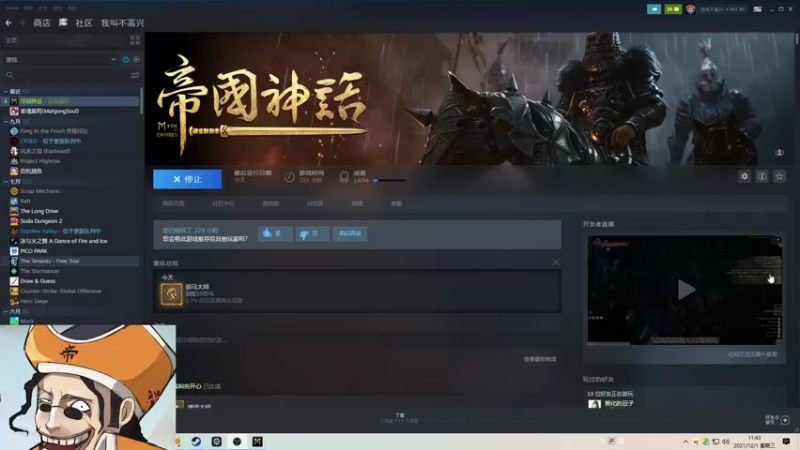Click the Steam icon in Windows taskbar
800x450 pixels.
coord(196,441)
